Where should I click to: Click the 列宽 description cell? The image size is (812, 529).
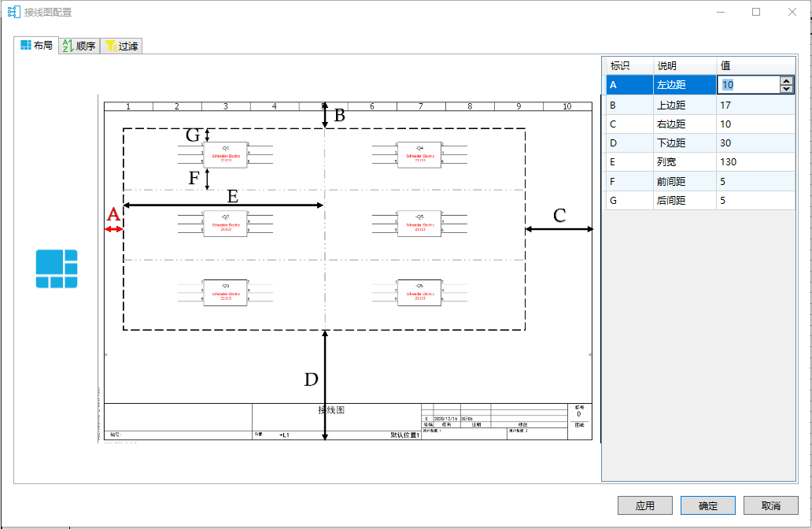[685, 162]
